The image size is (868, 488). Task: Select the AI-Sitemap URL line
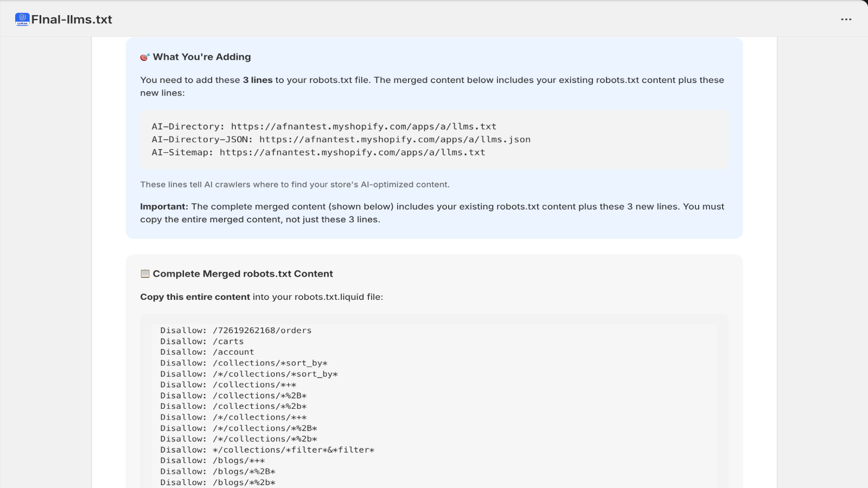tap(318, 152)
